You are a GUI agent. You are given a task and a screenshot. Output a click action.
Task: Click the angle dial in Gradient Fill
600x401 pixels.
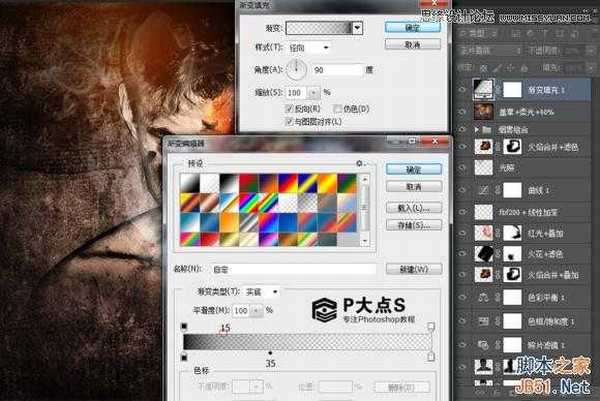click(x=299, y=71)
